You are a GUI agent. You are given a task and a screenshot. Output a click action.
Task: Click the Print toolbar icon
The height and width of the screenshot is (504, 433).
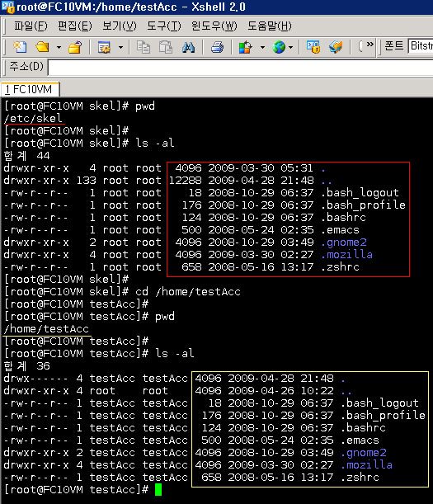coord(217,48)
